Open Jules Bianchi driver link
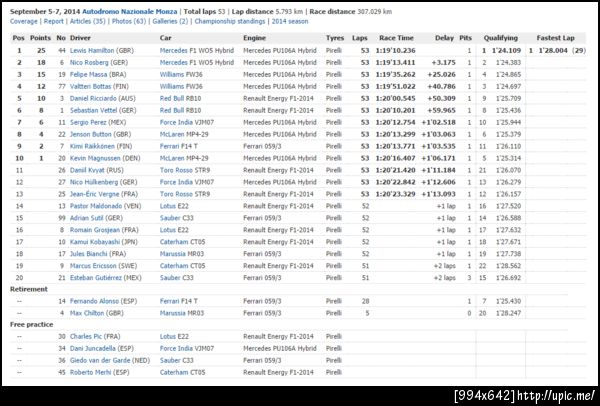 [88, 254]
